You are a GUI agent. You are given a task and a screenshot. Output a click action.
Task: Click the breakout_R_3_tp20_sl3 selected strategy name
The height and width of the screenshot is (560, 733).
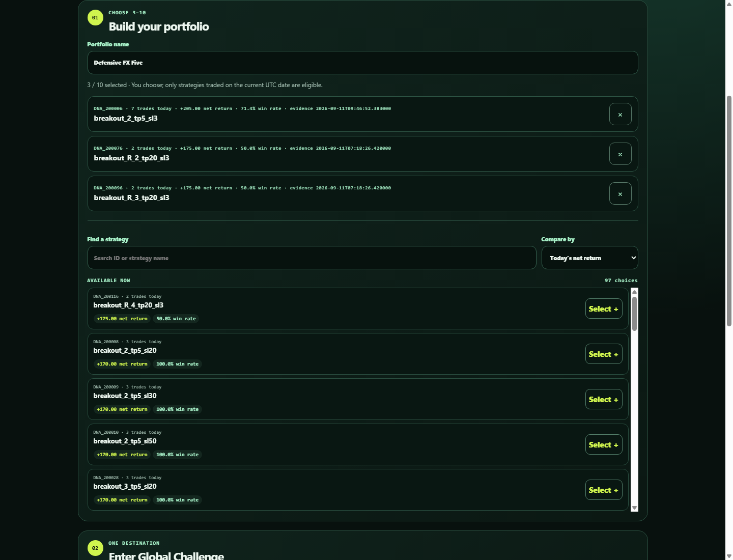point(131,198)
